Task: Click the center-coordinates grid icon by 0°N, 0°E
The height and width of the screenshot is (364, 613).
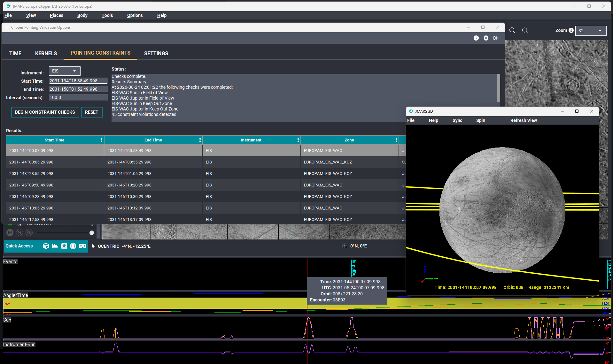Action: click(x=345, y=246)
